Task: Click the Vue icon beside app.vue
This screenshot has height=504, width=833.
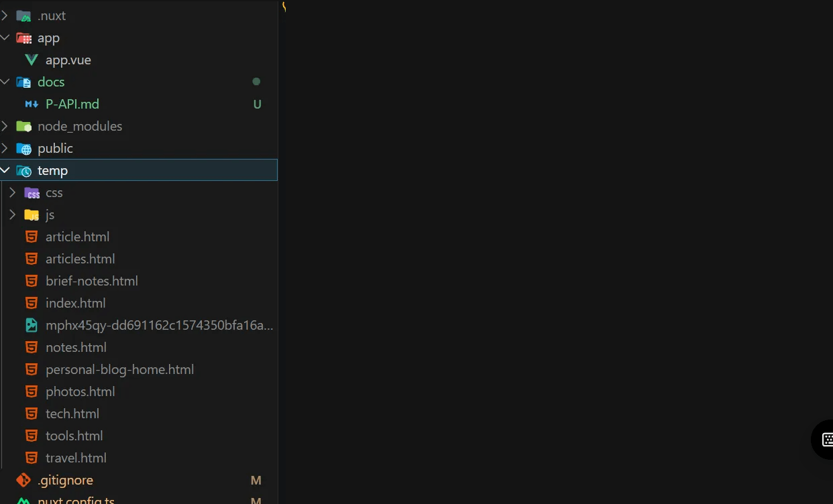Action: point(32,60)
